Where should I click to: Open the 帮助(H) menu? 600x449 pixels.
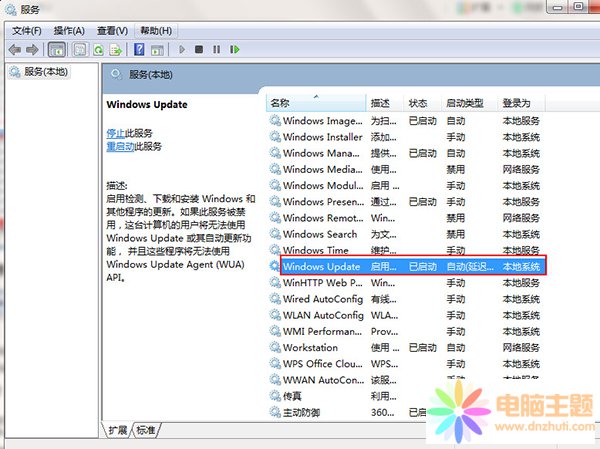click(156, 31)
